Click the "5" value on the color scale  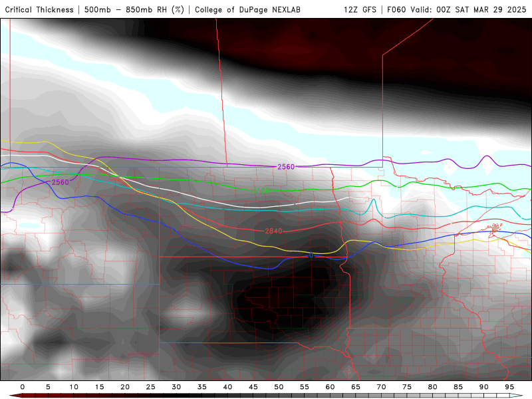pos(48,387)
